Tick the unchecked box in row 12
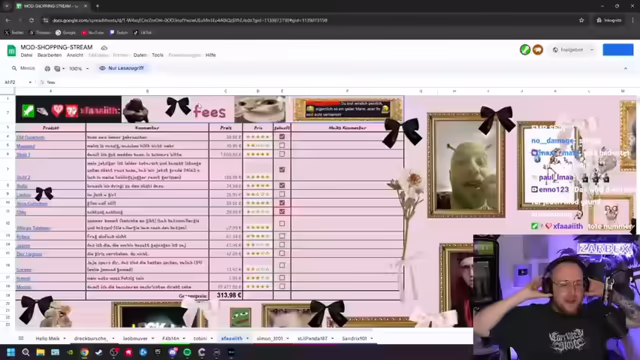 (x=282, y=223)
